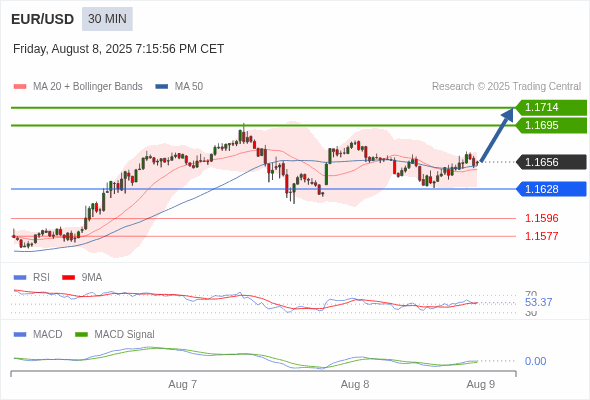Click the 1.1577 red support level
The width and height of the screenshot is (590, 400).
coord(542,236)
